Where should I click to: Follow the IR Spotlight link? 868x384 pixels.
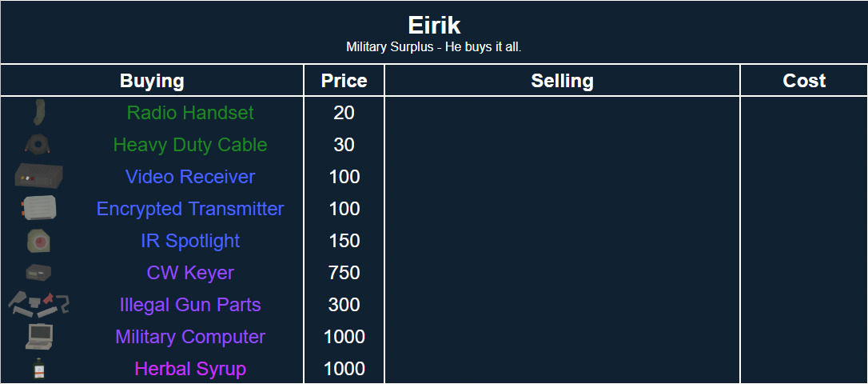[190, 241]
